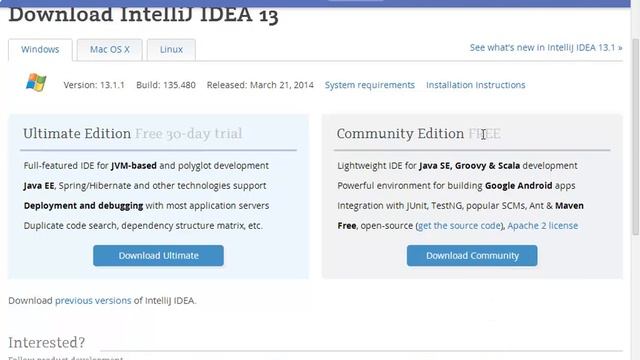This screenshot has width=640, height=360.
Task: Open See what's new in IntelliJ IDEA 13.1
Action: 546,48
